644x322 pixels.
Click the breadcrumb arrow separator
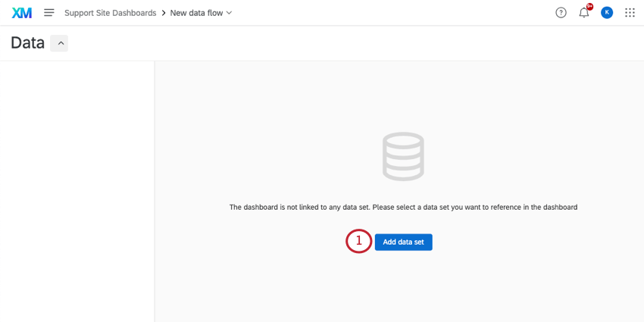point(163,13)
